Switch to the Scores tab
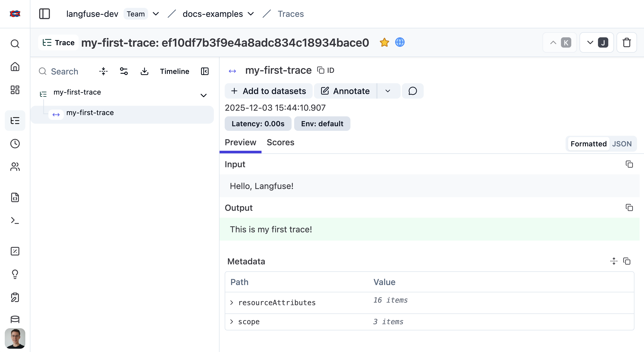The image size is (644, 352). [280, 142]
